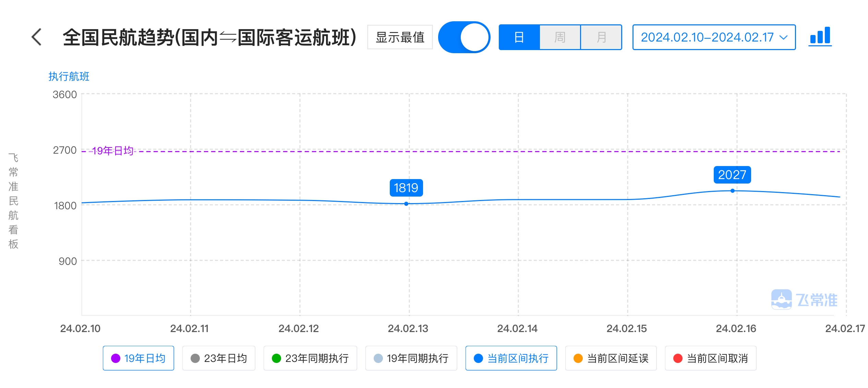
Task: Click the 19年日均 dashed line label
Action: click(112, 151)
